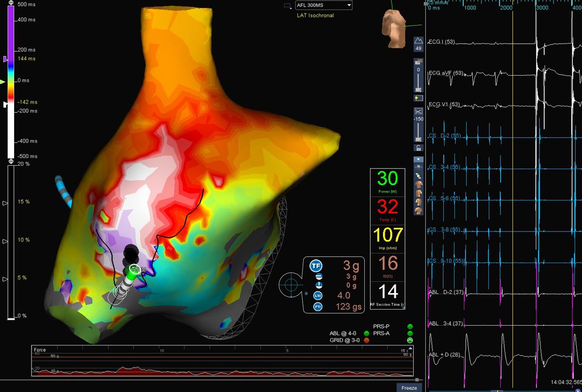This screenshot has width=582, height=392.
Task: Click the mountain-shaped threshold icon above 49
Action: coord(418,41)
